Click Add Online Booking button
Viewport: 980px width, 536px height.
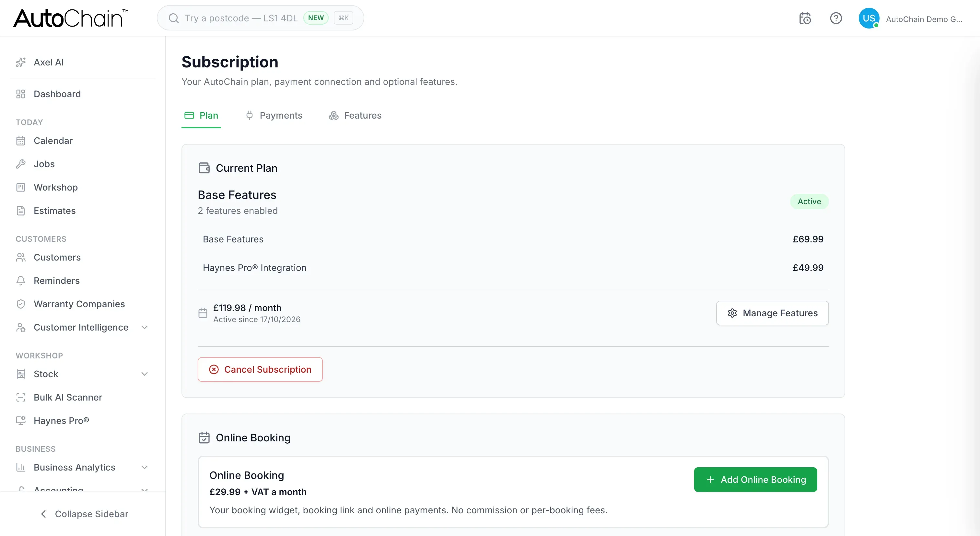[755, 480]
